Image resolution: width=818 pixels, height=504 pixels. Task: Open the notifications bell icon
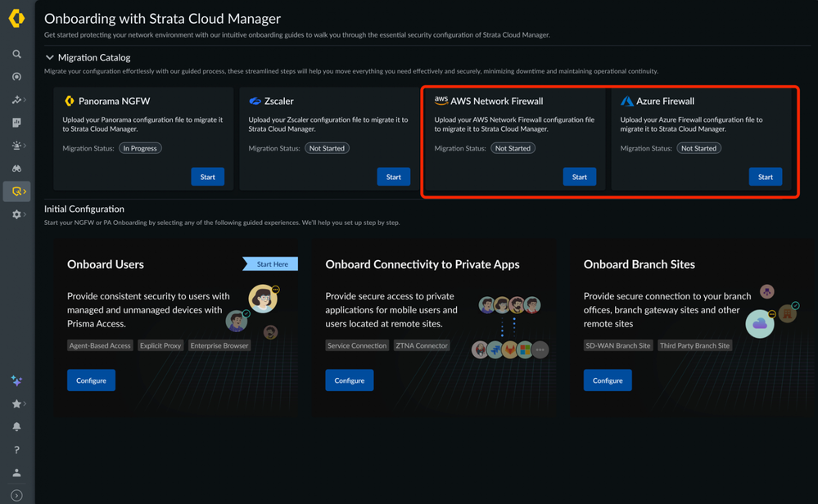pyautogui.click(x=16, y=427)
